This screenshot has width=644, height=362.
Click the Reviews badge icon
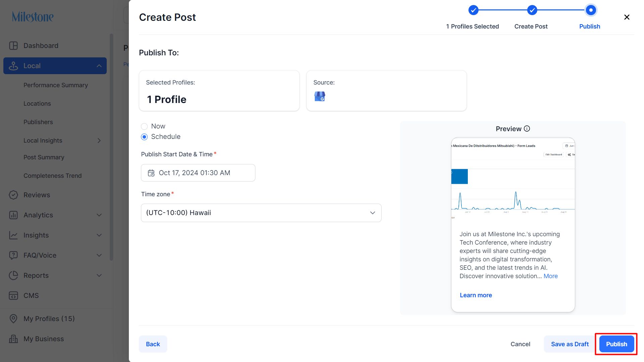pyautogui.click(x=13, y=195)
